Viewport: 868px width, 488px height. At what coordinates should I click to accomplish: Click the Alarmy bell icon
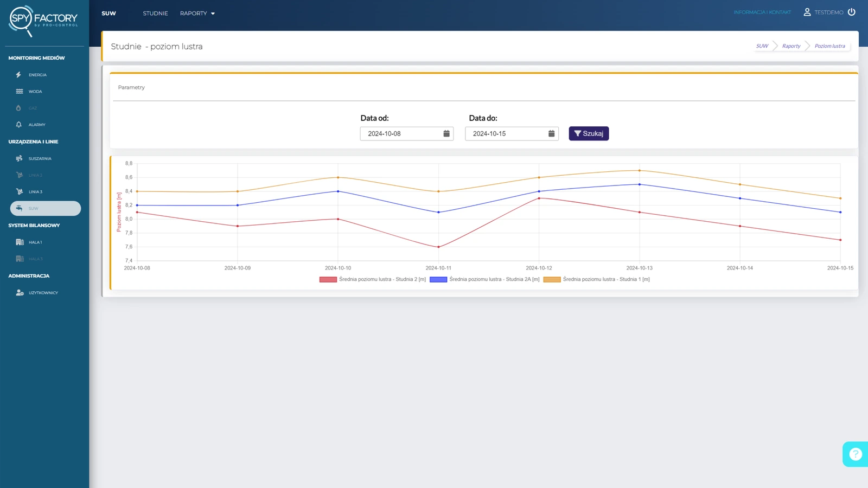click(x=19, y=125)
